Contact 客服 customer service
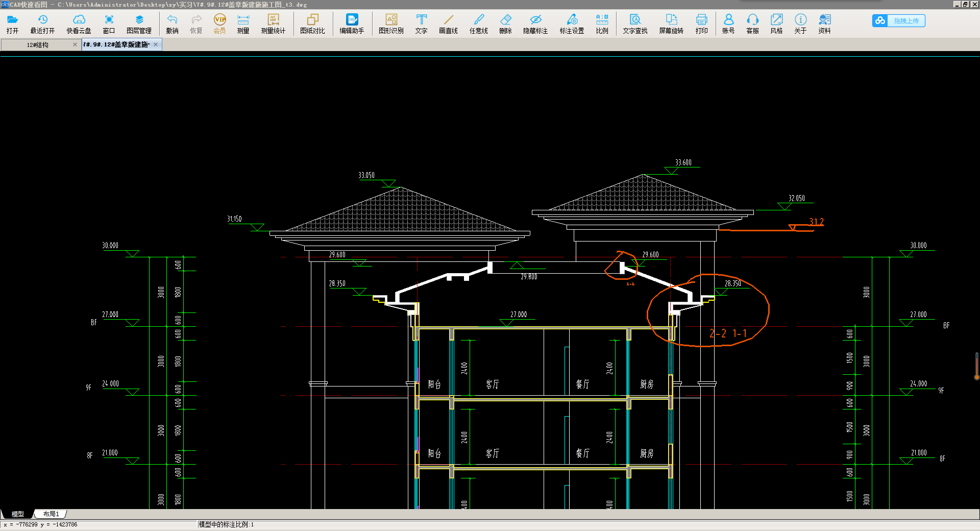 (x=752, y=24)
